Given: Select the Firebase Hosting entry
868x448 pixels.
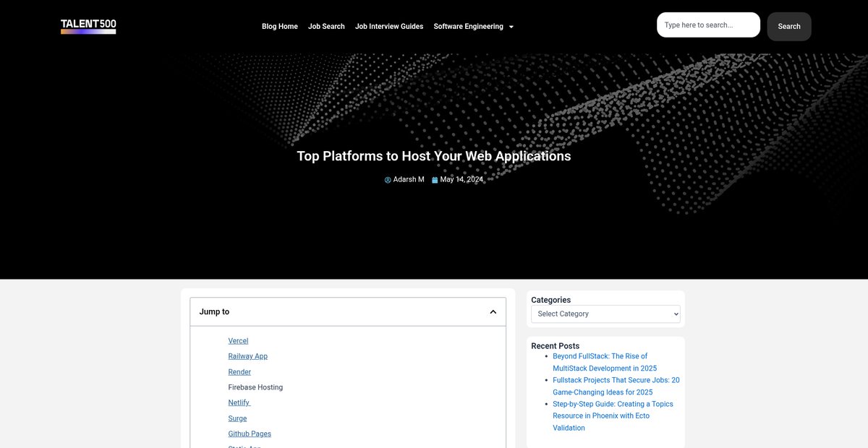Looking at the screenshot, I should 255,387.
